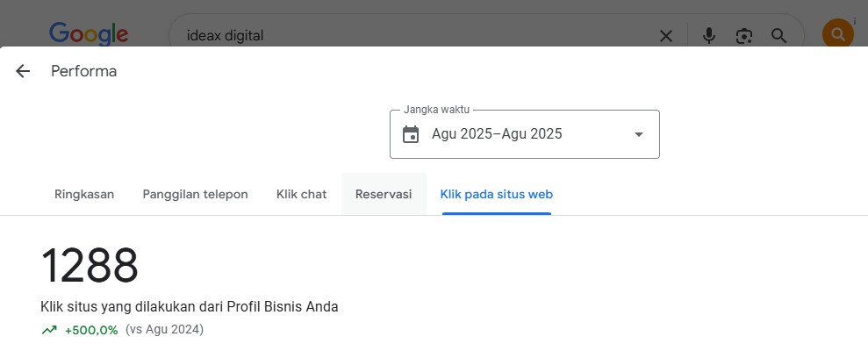Go to the Reservasi tab
The width and height of the screenshot is (868, 358).
384,194
